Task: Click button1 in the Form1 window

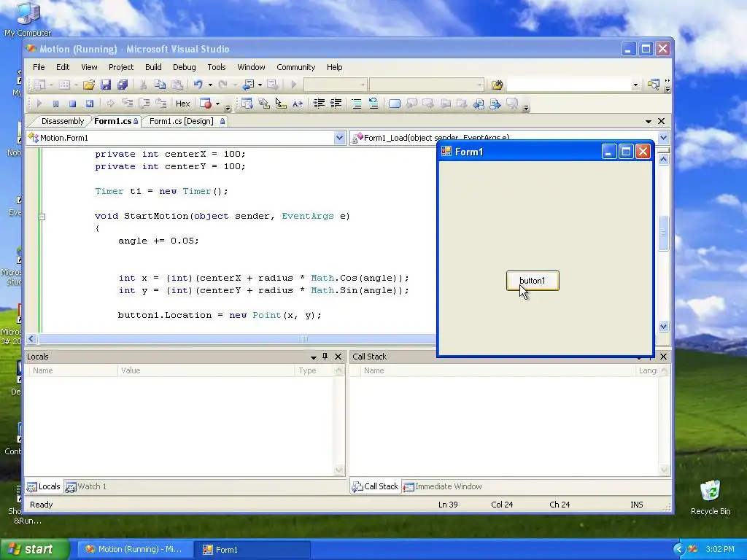Action: [533, 281]
